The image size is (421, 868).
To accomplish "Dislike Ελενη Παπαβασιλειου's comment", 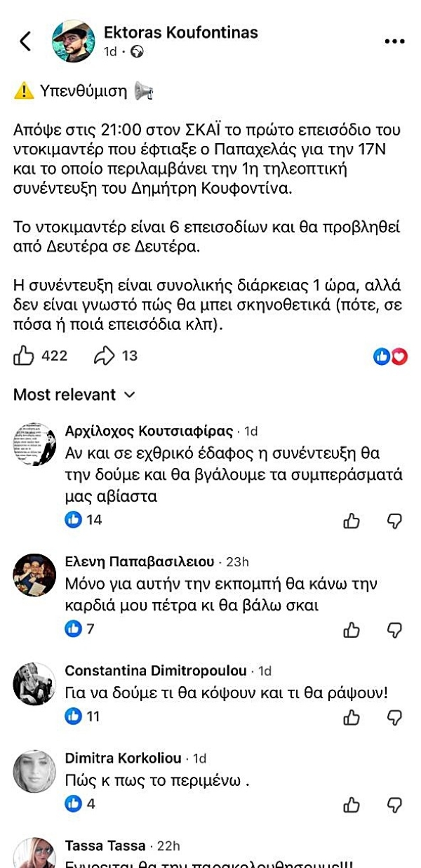I will point(394,629).
